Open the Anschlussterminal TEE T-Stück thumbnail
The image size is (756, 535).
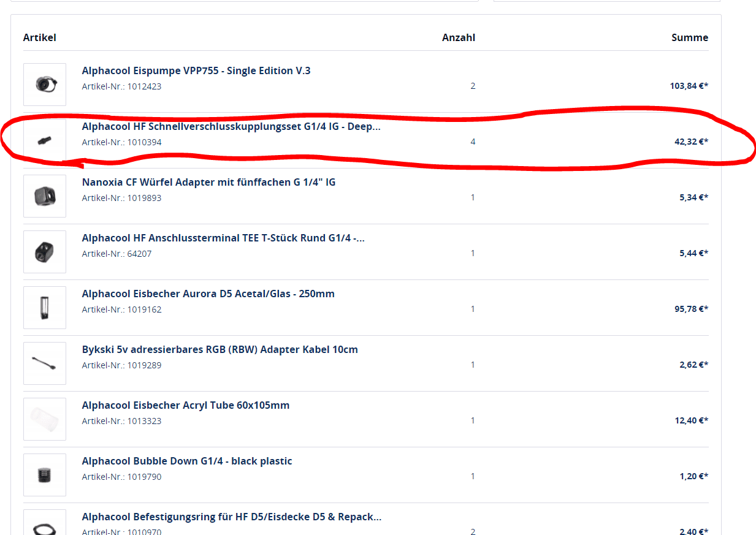(x=45, y=252)
